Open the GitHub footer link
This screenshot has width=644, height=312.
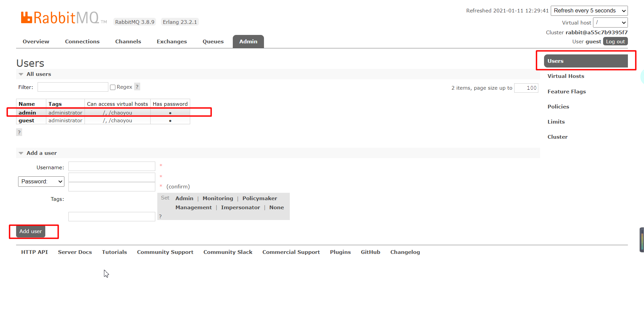pos(370,252)
